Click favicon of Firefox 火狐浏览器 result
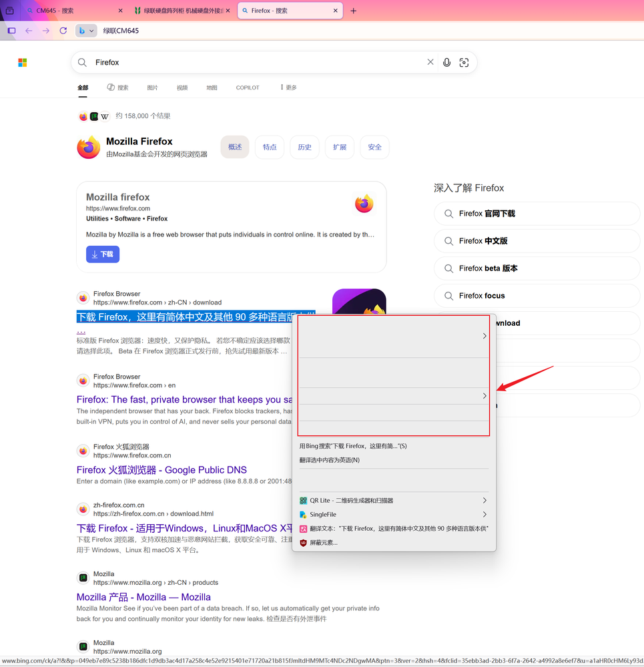 click(83, 451)
